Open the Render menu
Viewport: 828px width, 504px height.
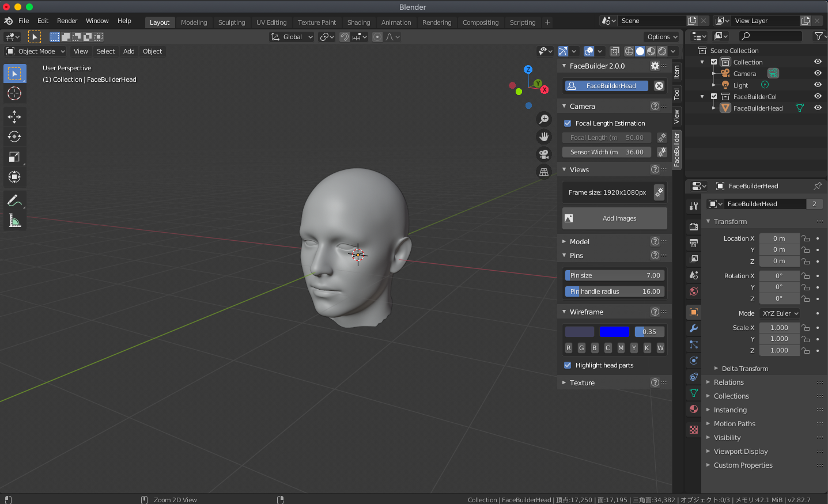[67, 21]
